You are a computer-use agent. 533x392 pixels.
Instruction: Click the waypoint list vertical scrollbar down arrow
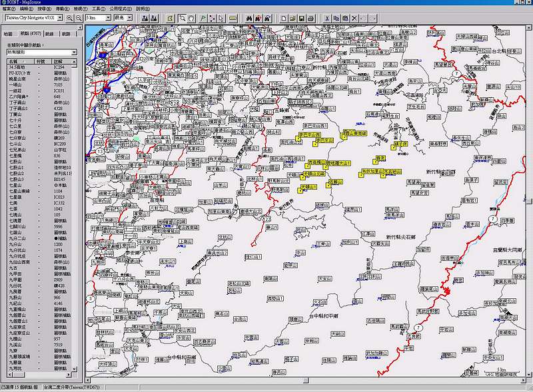coord(75,369)
